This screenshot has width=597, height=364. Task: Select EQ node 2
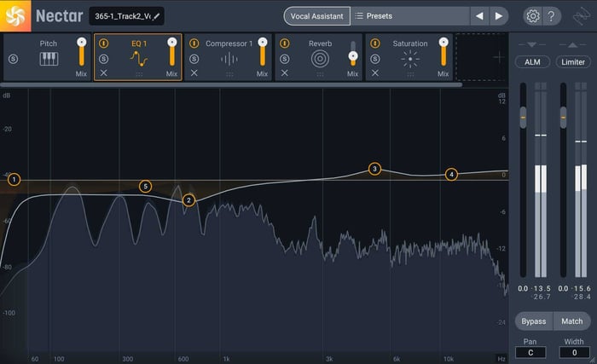pos(188,200)
